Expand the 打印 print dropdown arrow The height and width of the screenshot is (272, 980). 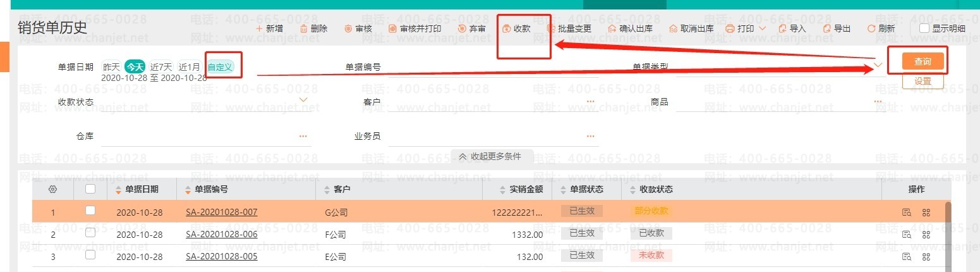click(x=762, y=28)
